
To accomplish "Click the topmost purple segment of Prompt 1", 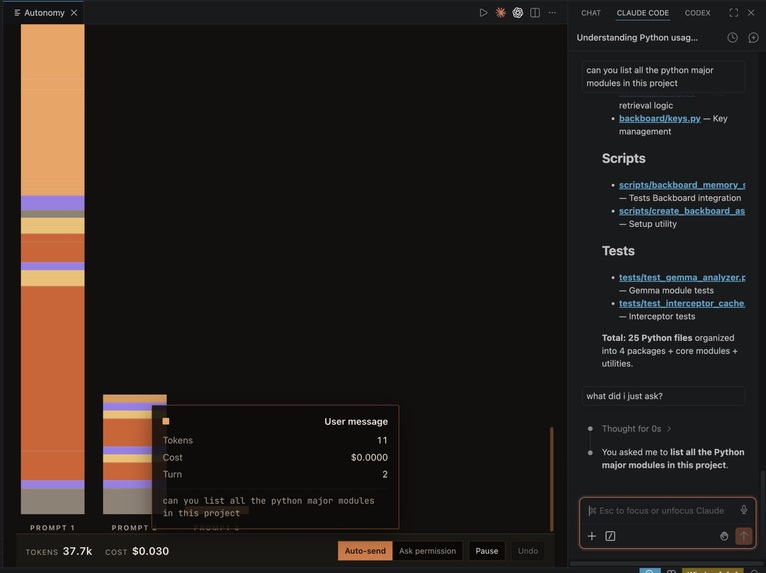I will tap(52, 203).
